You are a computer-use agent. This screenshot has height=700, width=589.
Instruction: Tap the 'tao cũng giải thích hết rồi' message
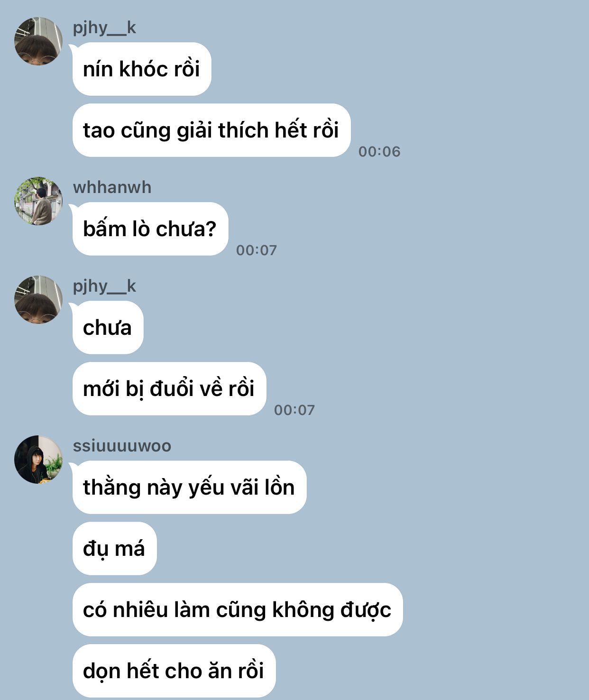(x=212, y=130)
